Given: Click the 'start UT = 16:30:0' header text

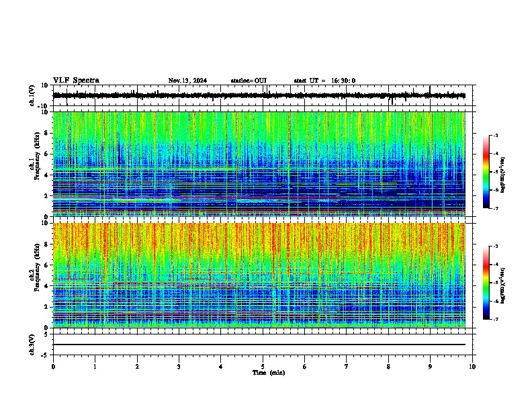Looking at the screenshot, I should 324,81.
